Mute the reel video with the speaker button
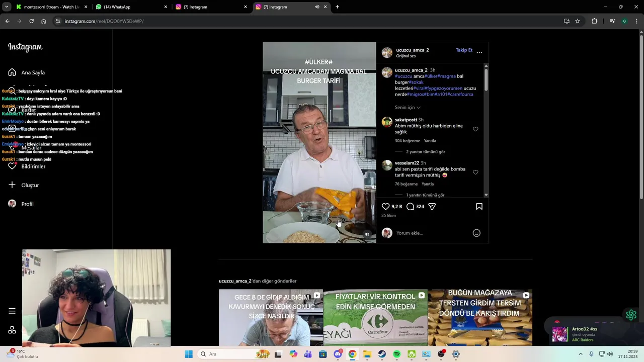Image resolution: width=644 pixels, height=362 pixels. [367, 234]
